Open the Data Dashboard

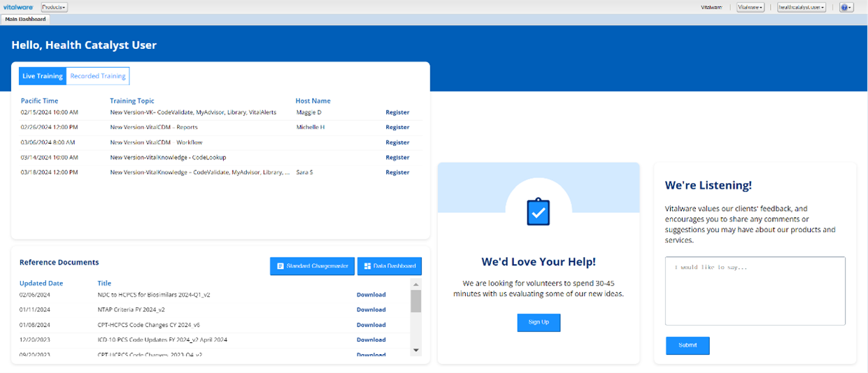390,266
